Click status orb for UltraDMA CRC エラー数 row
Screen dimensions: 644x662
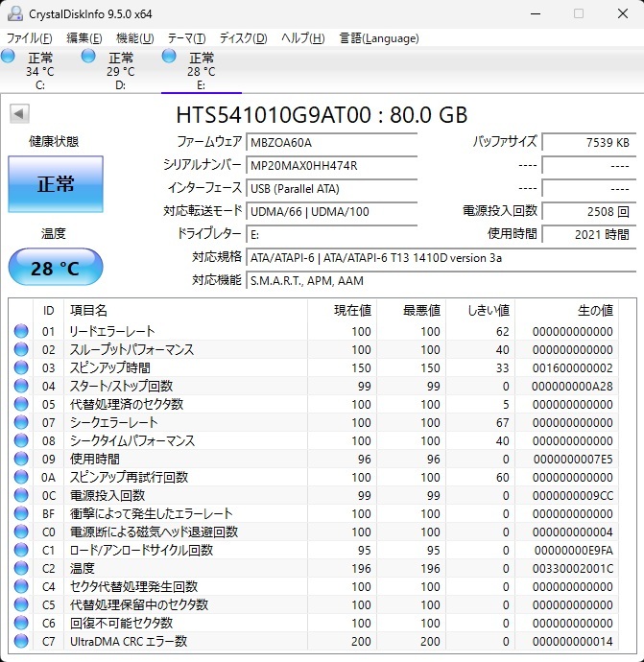21,642
